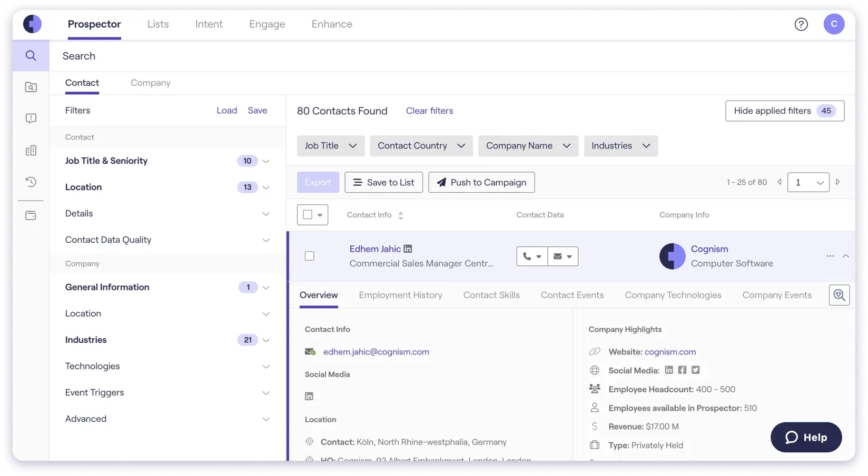This screenshot has height=476, width=868.
Task: Toggle the Contact Info sort arrows
Action: tap(400, 215)
